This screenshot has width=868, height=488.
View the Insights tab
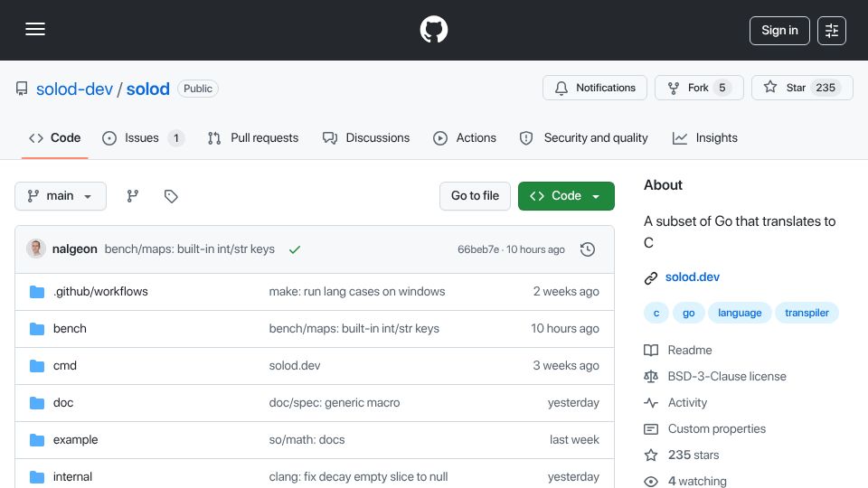click(704, 137)
